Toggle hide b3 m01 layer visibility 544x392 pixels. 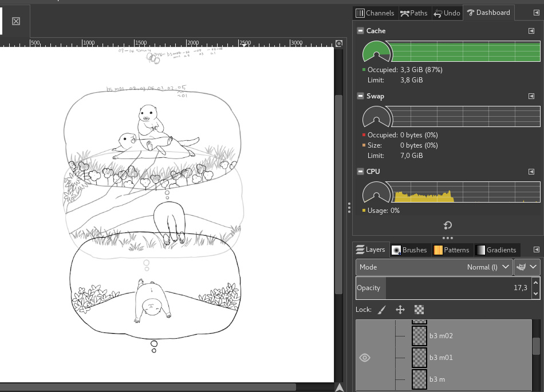(x=365, y=357)
